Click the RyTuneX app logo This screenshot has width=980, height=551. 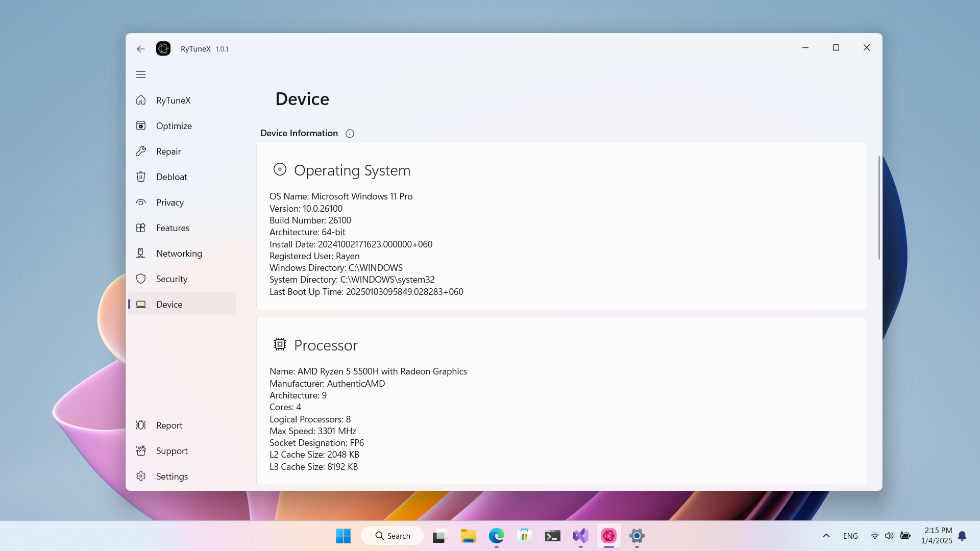[x=163, y=48]
